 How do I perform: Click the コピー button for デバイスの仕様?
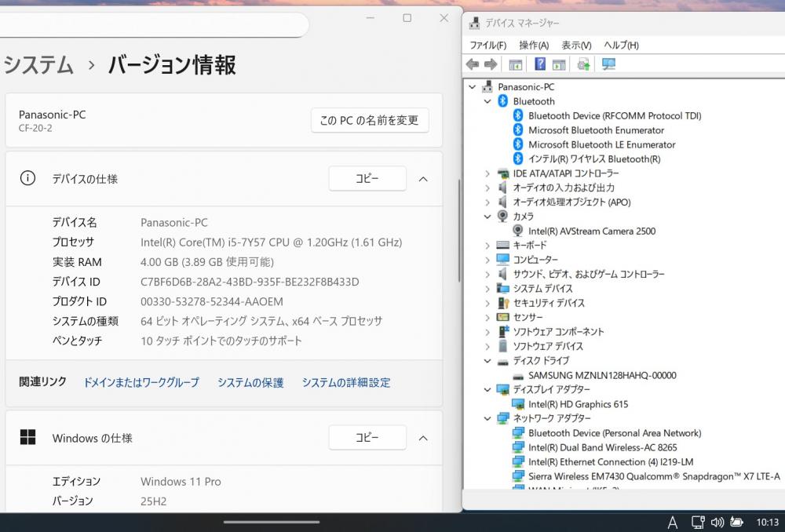click(x=367, y=179)
